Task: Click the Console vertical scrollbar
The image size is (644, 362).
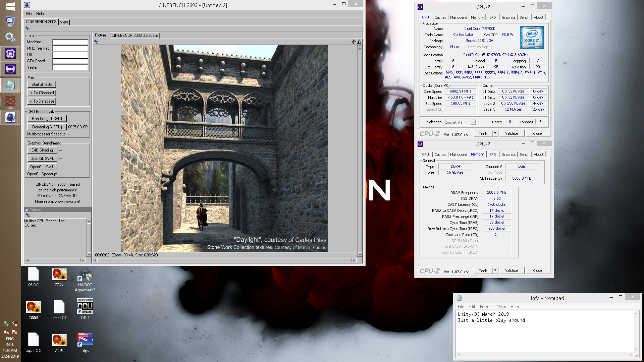Action: [89, 238]
